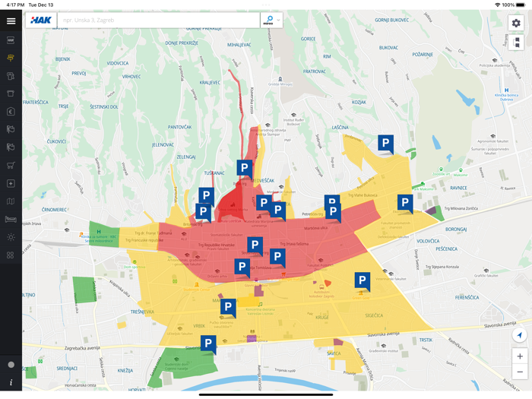532x399 pixels.
Task: Open the first-aid plus sidebar icon
Action: tap(11, 183)
